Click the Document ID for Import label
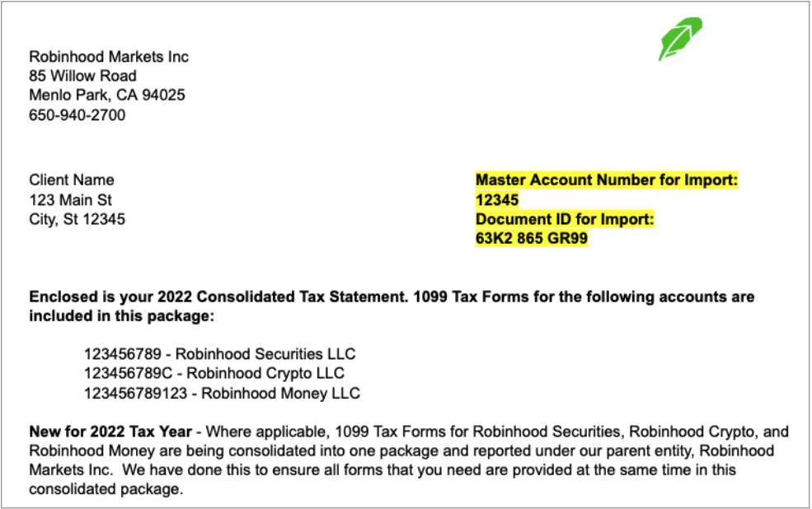812x509 pixels. [x=565, y=220]
